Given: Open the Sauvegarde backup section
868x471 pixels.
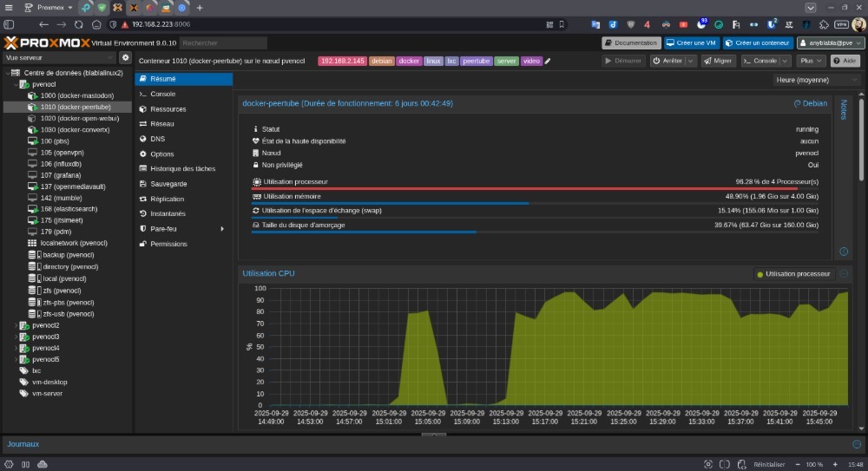Looking at the screenshot, I should (168, 184).
